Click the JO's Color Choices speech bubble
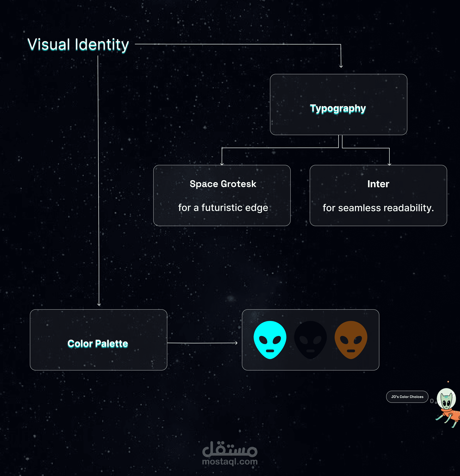This screenshot has width=460, height=476. pyautogui.click(x=407, y=397)
